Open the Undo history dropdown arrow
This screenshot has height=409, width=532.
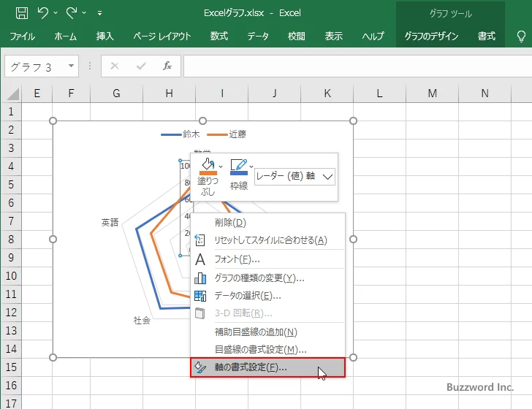[56, 13]
